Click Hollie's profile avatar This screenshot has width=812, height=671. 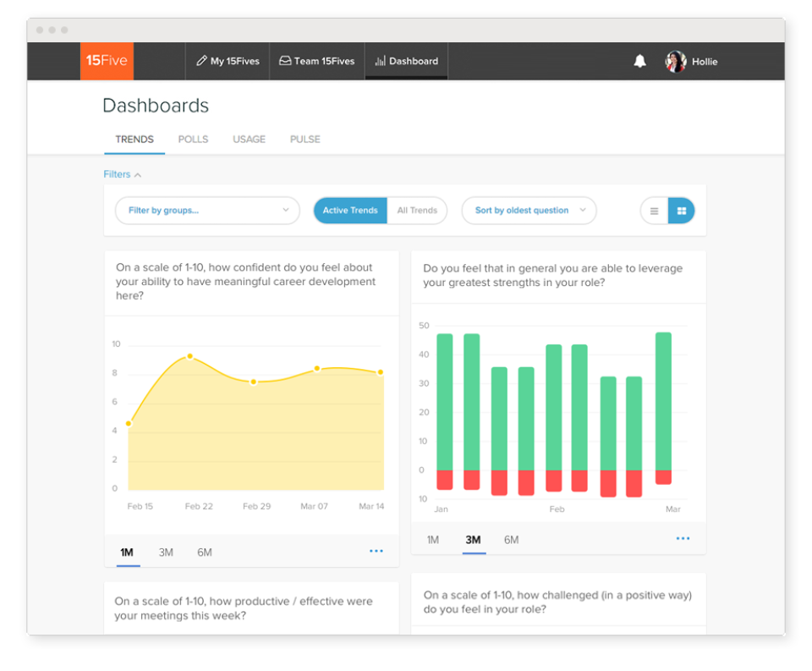coord(676,61)
